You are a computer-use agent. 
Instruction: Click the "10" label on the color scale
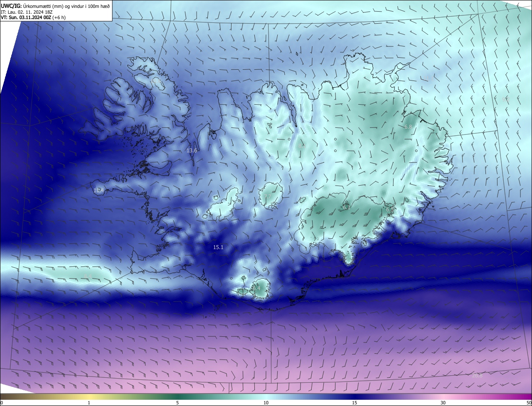(x=266, y=403)
